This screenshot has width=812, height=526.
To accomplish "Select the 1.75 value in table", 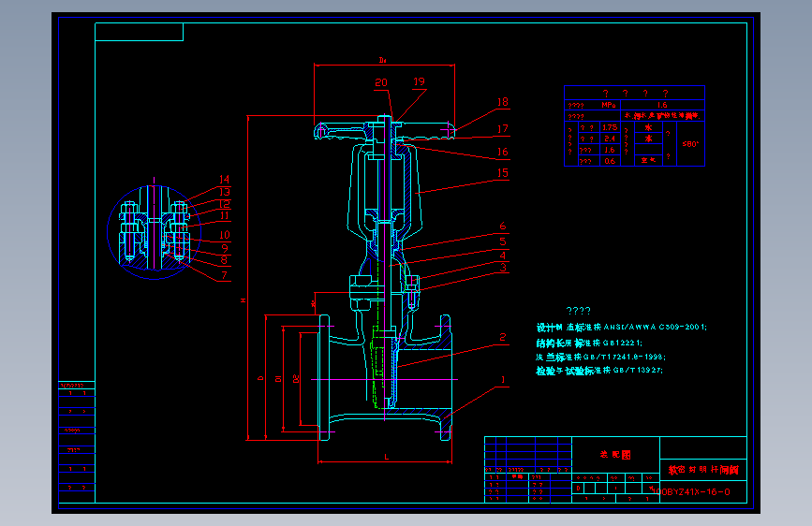I will (x=610, y=127).
